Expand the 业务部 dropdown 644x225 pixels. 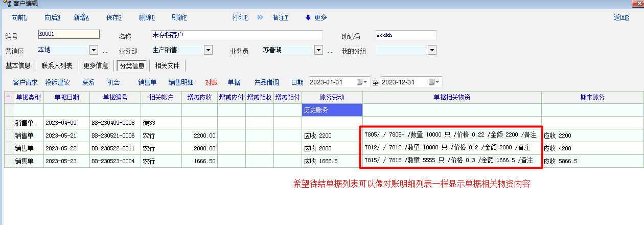[208, 50]
